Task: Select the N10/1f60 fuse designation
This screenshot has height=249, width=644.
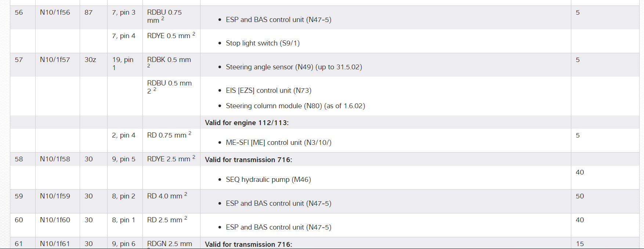Action: (55, 220)
